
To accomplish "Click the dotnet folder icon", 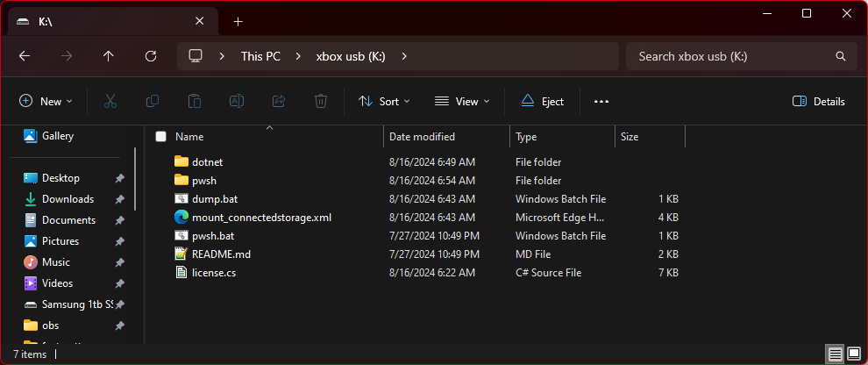I will click(x=181, y=161).
